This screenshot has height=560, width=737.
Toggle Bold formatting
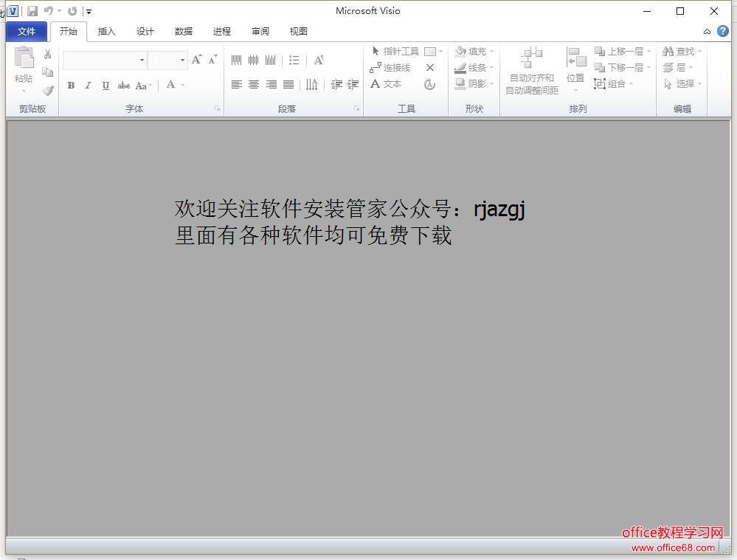click(x=71, y=85)
